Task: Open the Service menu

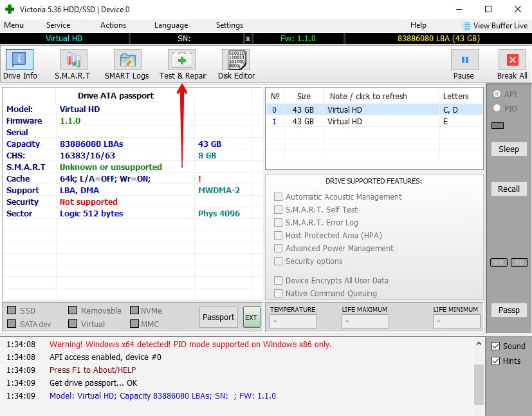Action: tap(58, 25)
